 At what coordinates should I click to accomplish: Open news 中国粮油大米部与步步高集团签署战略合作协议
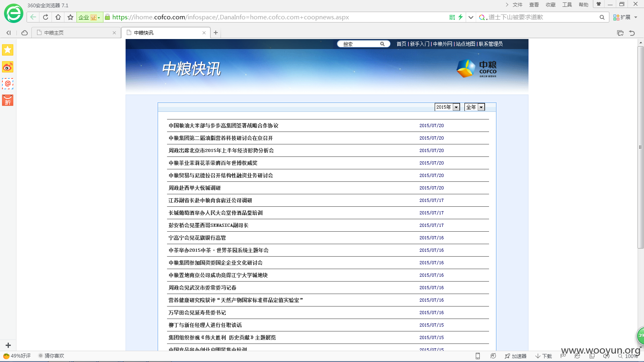click(223, 125)
